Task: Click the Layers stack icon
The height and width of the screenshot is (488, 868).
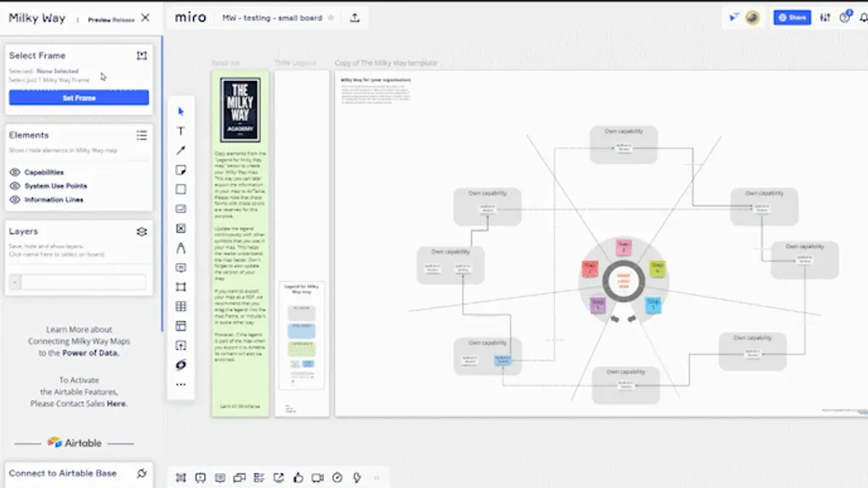Action: pos(142,232)
